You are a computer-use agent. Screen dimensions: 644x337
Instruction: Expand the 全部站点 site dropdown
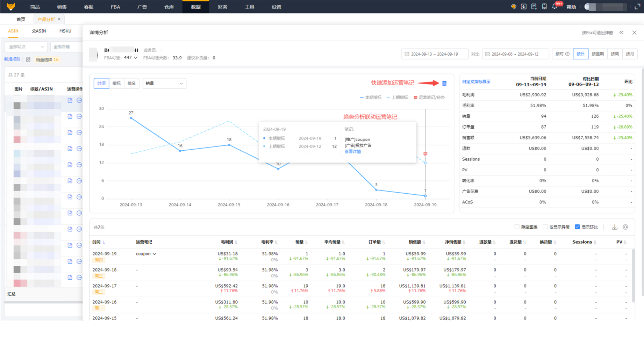pos(26,46)
